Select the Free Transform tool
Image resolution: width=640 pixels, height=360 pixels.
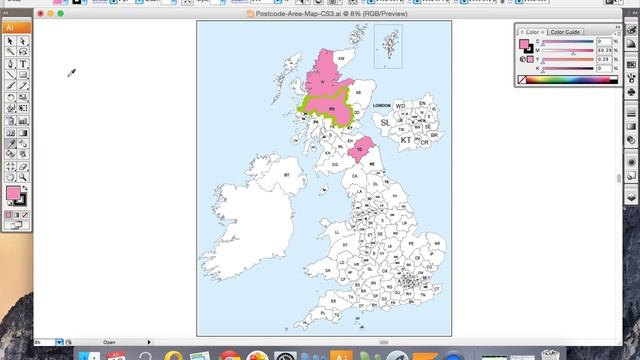pyautogui.click(x=23, y=109)
